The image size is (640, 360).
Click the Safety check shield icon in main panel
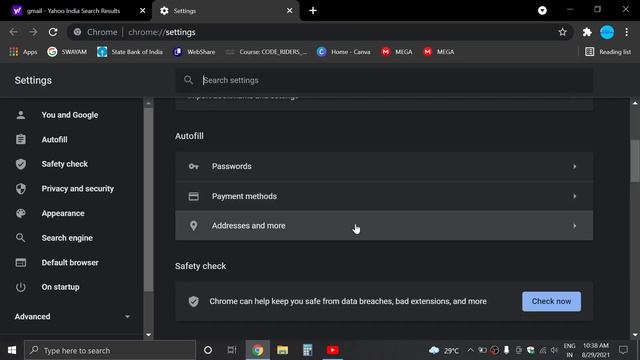coord(193,301)
